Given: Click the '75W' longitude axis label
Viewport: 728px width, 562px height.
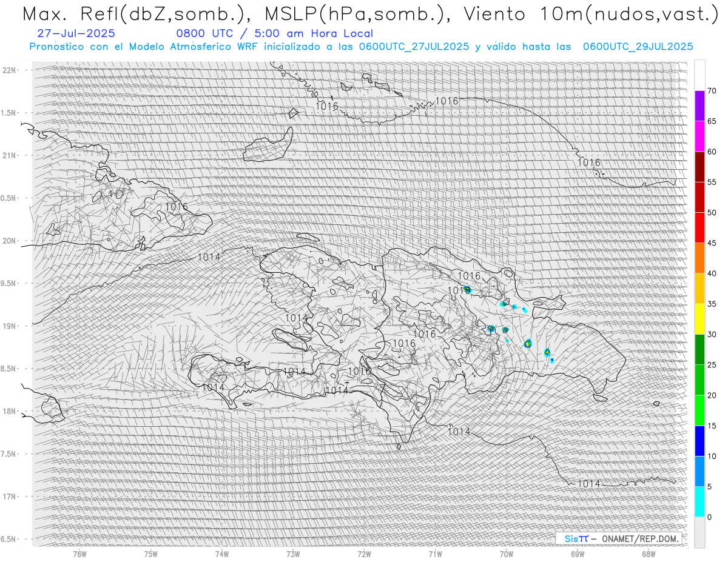Looking at the screenshot, I should point(151,554).
